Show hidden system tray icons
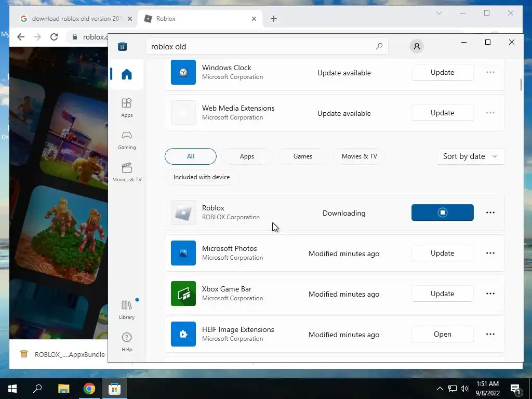532x399 pixels. point(440,389)
